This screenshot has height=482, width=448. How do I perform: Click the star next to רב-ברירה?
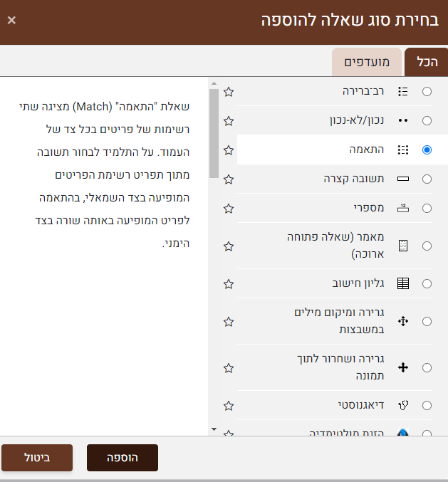click(229, 92)
